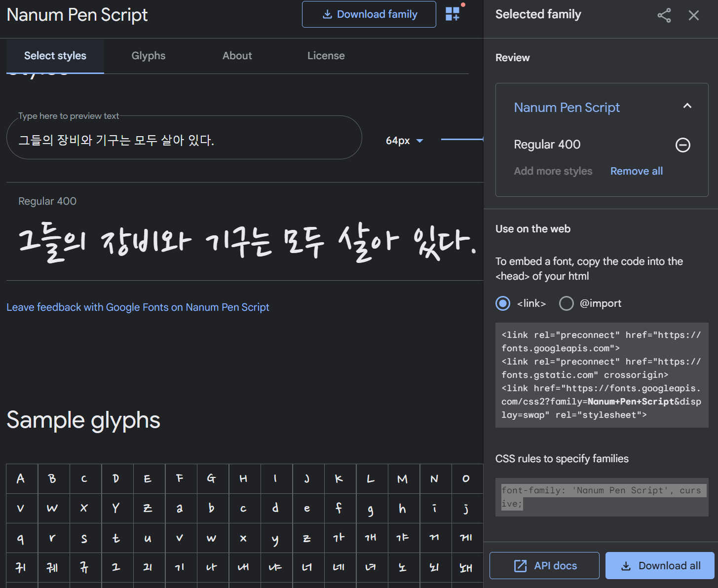Image resolution: width=718 pixels, height=588 pixels.
Task: Open Leave feedback with Google Fonts link
Action: click(x=138, y=307)
